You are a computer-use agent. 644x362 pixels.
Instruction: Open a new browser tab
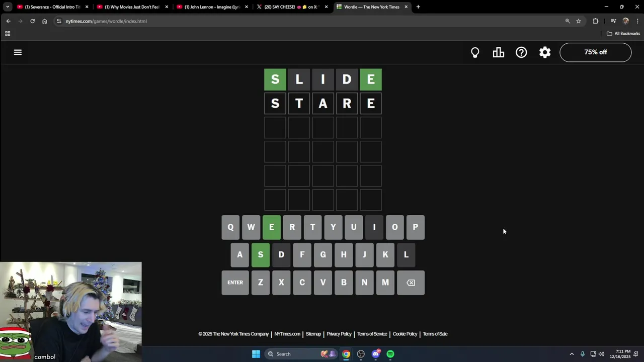click(x=418, y=7)
